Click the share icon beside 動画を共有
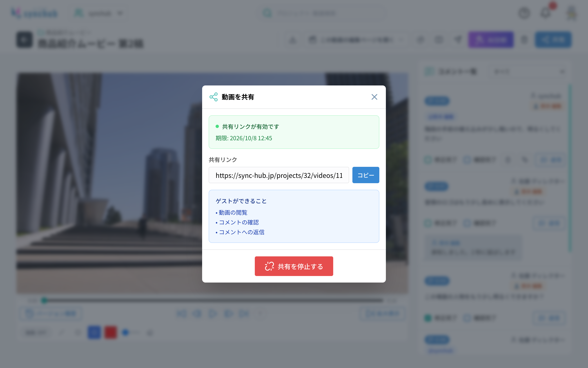The height and width of the screenshot is (368, 588). tap(214, 97)
